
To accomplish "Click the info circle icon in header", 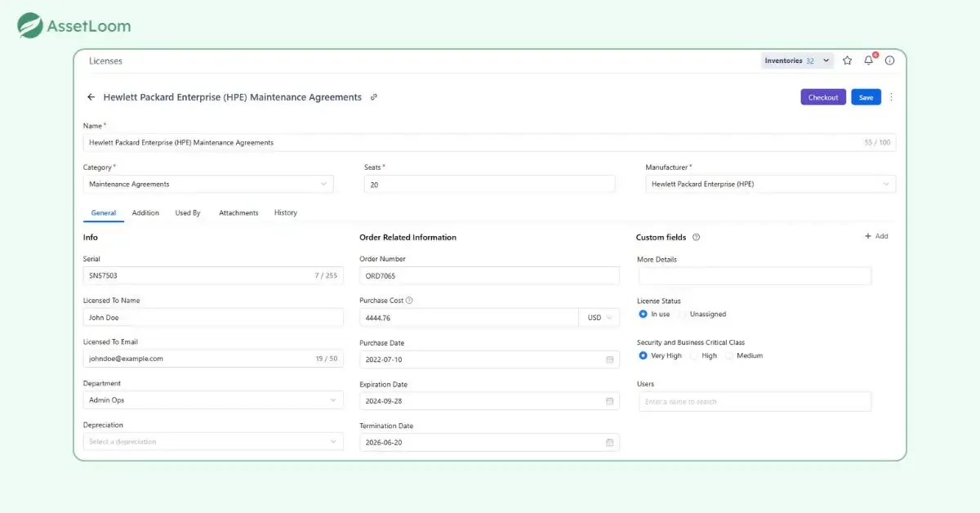I will click(890, 60).
